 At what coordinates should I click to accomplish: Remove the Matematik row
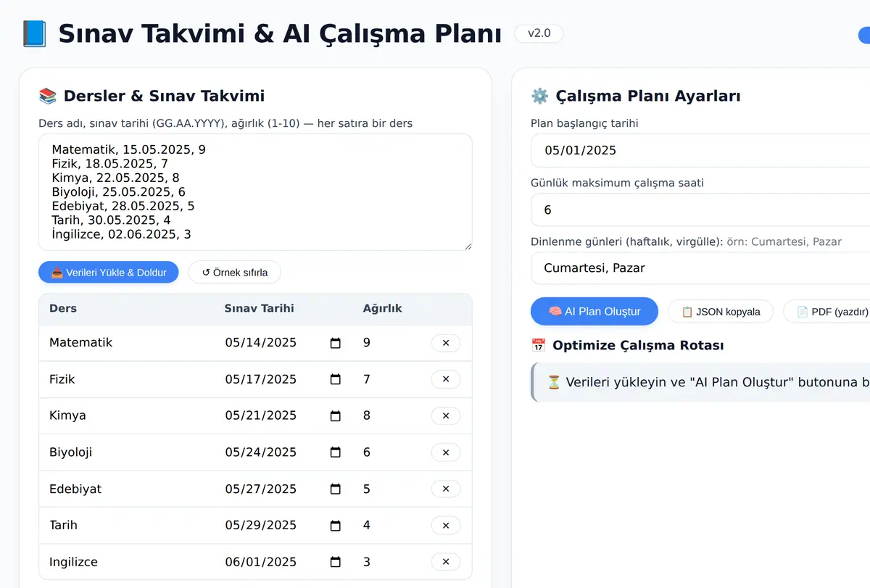click(x=446, y=343)
